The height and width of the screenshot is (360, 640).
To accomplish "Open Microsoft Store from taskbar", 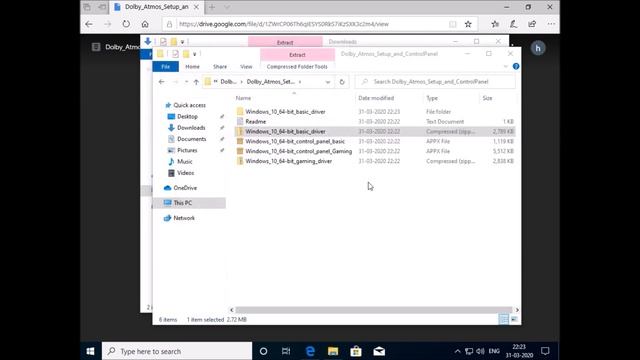I will [356, 351].
